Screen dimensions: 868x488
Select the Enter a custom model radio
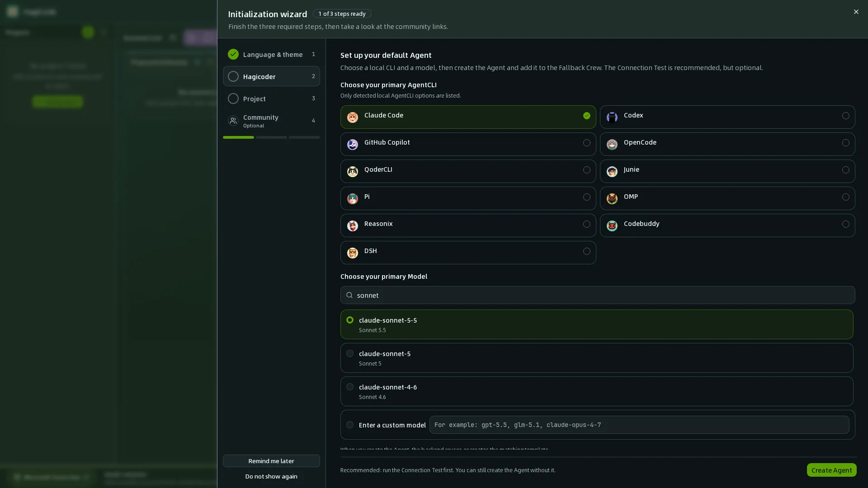(x=349, y=425)
